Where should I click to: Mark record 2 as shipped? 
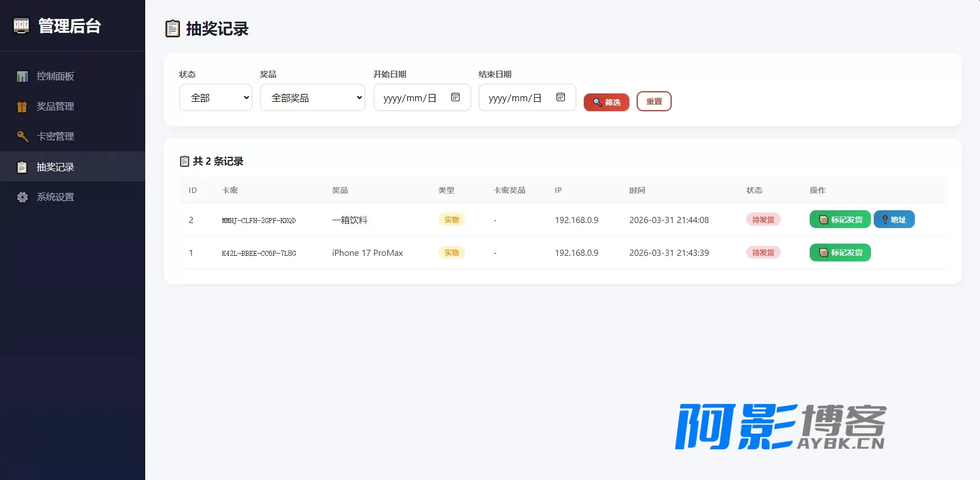tap(840, 220)
